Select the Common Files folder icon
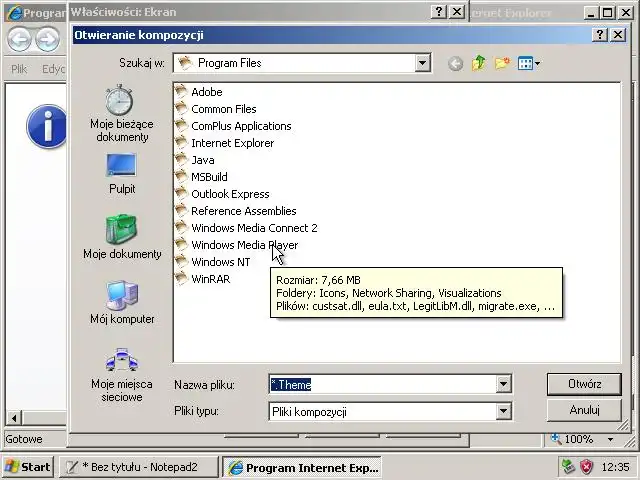Image resolution: width=640 pixels, height=480 pixels. [x=181, y=108]
